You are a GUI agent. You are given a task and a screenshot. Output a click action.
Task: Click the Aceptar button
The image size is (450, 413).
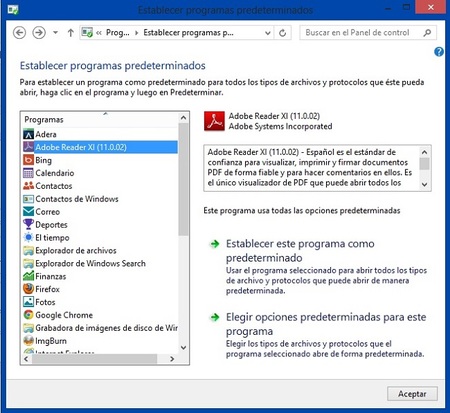pos(412,394)
